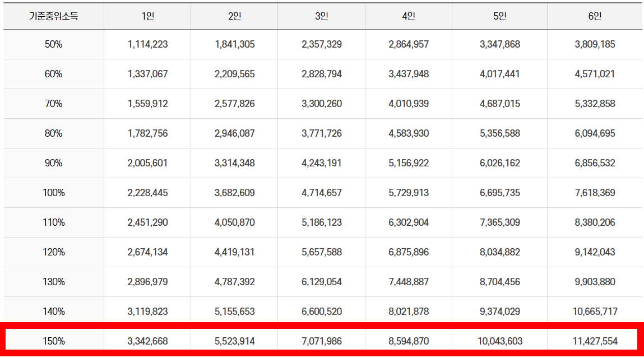Select the 50% row label
The width and height of the screenshot is (644, 358).
pyautogui.click(x=53, y=44)
